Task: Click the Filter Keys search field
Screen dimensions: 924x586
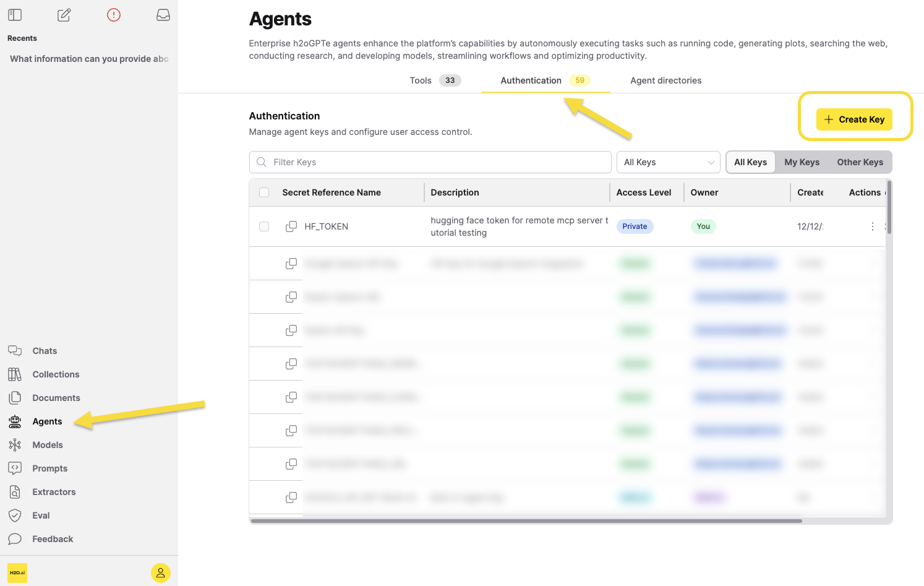Action: [430, 162]
